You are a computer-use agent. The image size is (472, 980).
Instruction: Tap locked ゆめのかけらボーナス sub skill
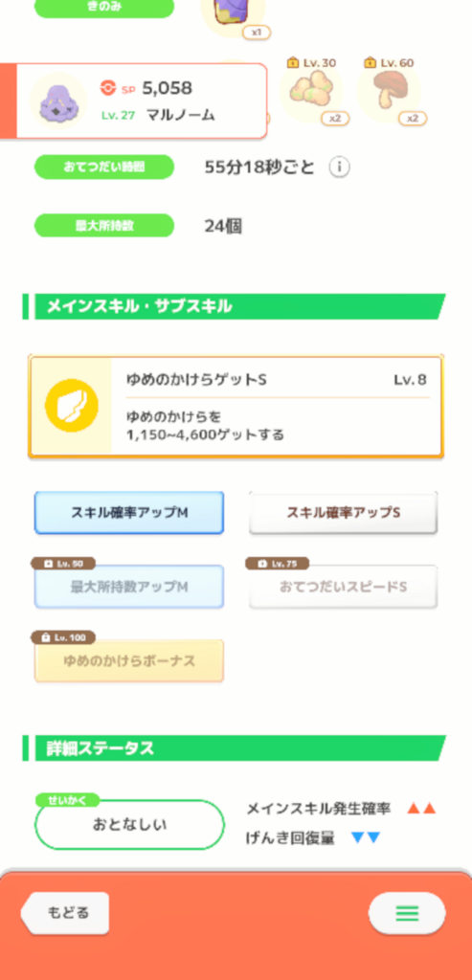129,660
